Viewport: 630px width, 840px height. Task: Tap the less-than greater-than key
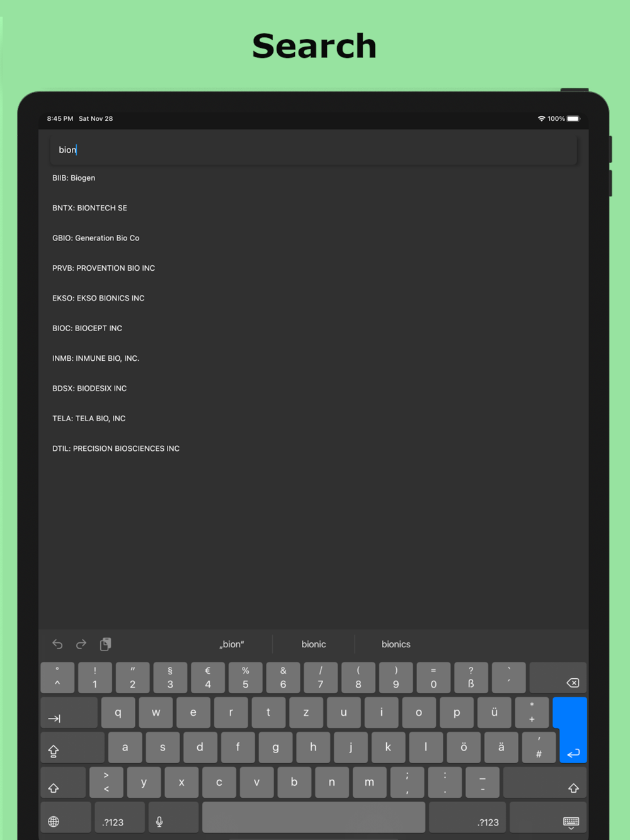(x=106, y=782)
